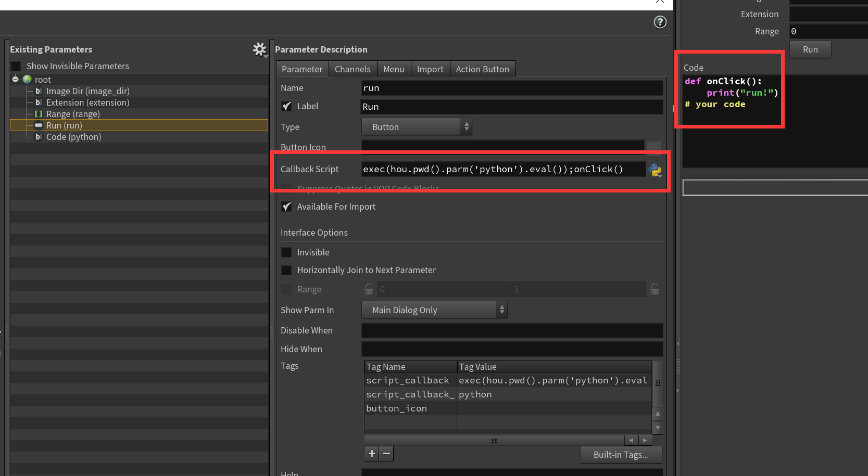Switch to the Channels tab
The image size is (868, 476).
[353, 68]
